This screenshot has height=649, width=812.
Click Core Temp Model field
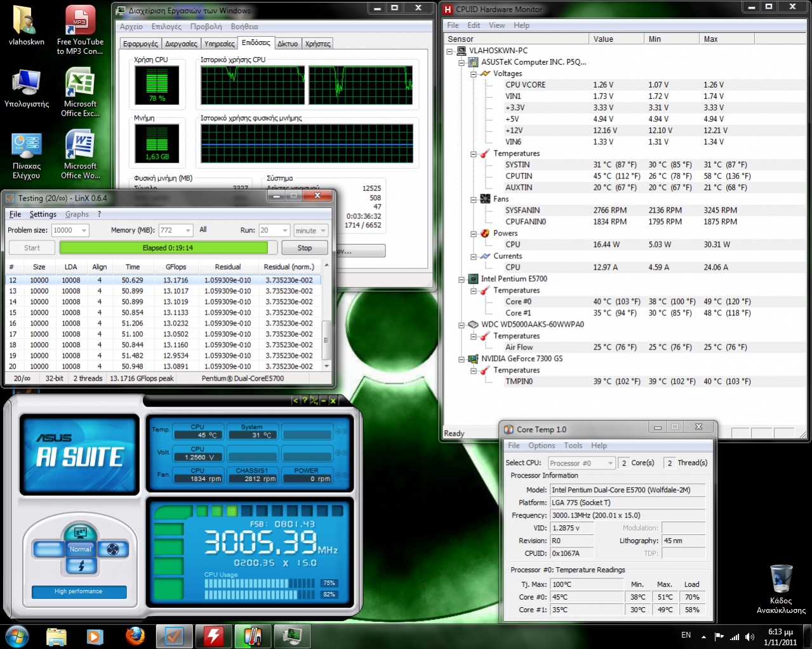627,490
